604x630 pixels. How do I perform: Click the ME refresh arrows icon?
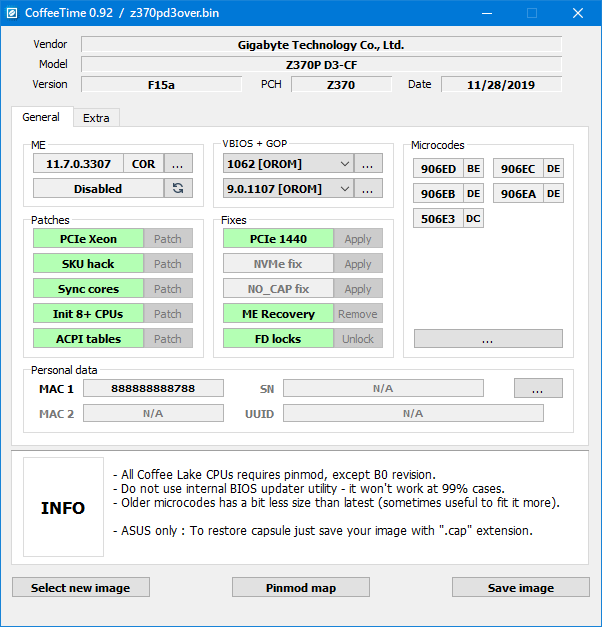[178, 188]
